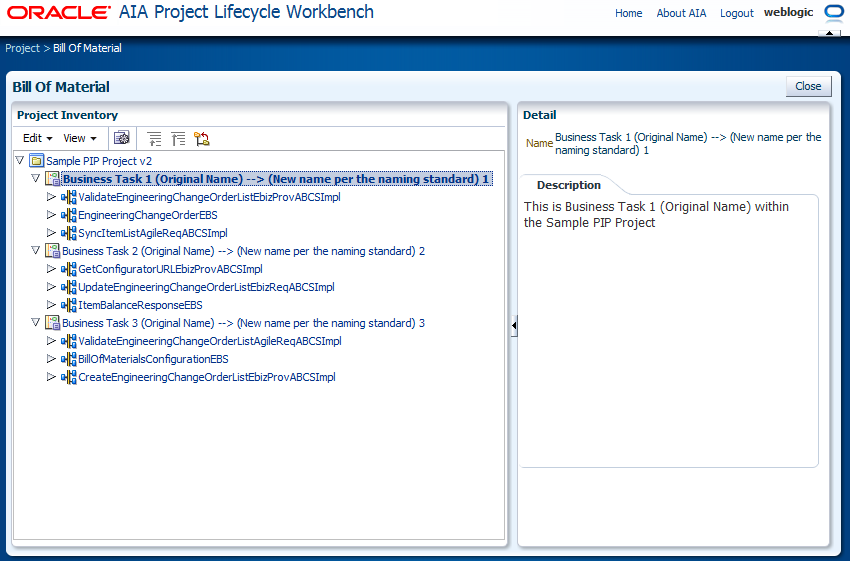Collapse the Detail pane with splitter arrow

pos(514,326)
